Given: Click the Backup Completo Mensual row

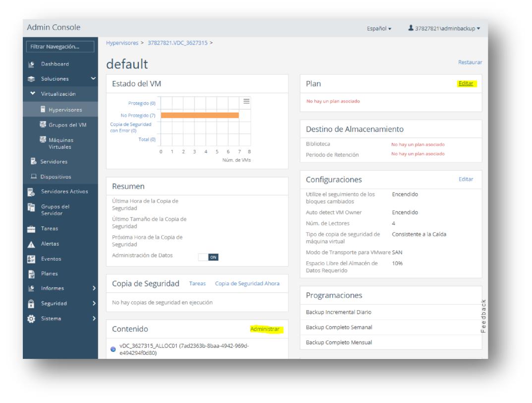Looking at the screenshot, I should [391, 342].
